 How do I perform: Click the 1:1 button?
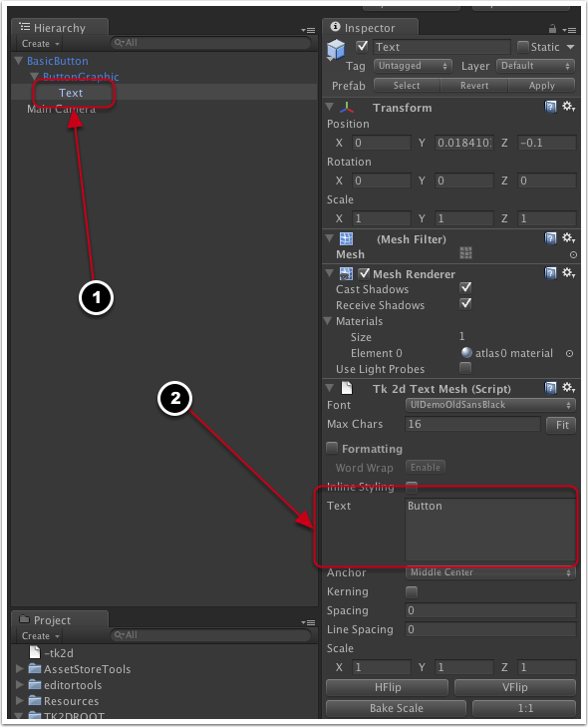524,708
